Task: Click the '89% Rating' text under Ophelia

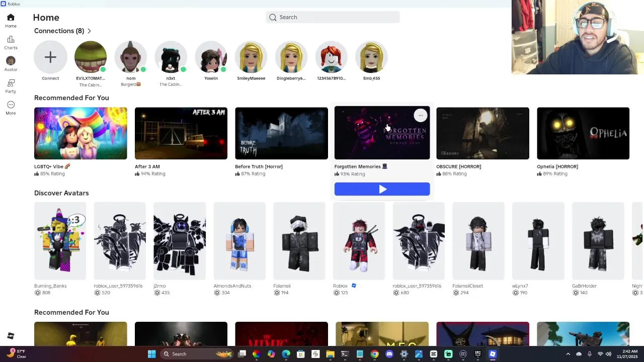Action: click(555, 174)
